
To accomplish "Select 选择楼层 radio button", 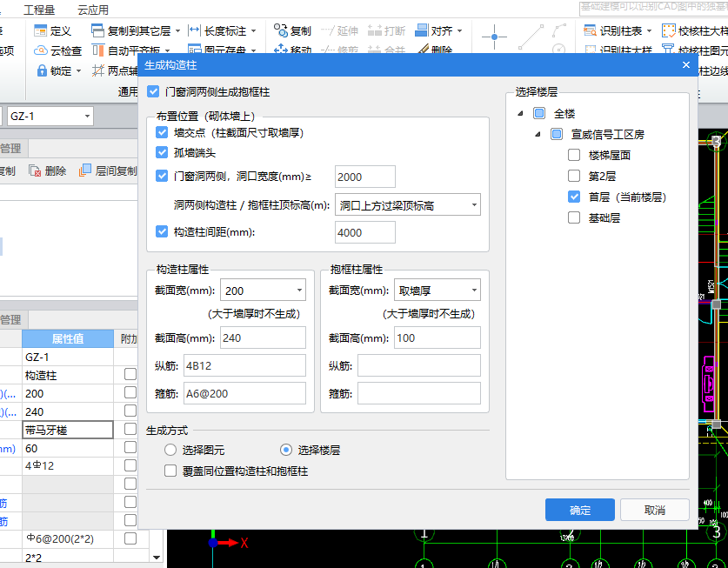I will pos(286,450).
